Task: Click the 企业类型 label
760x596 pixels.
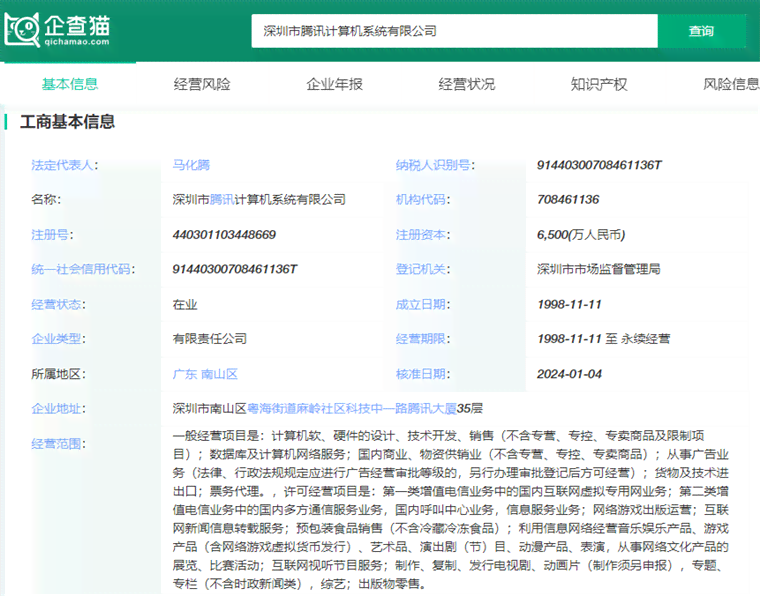Action: (56, 339)
